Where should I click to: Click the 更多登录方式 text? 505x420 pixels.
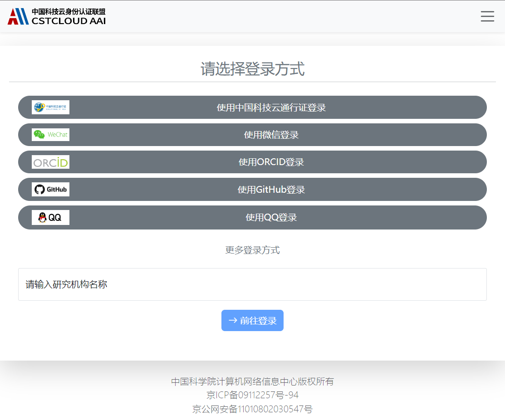252,250
